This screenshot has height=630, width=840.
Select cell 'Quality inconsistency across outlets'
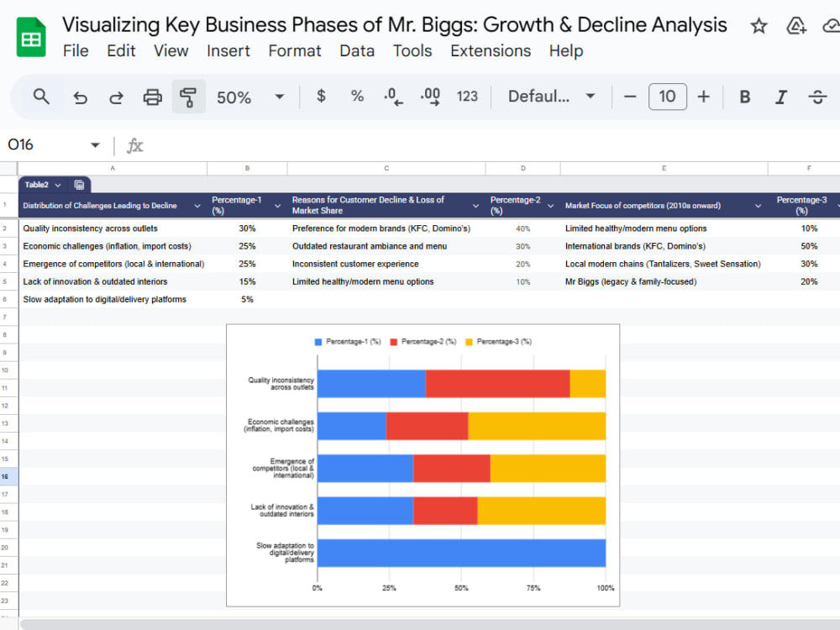pos(113,228)
